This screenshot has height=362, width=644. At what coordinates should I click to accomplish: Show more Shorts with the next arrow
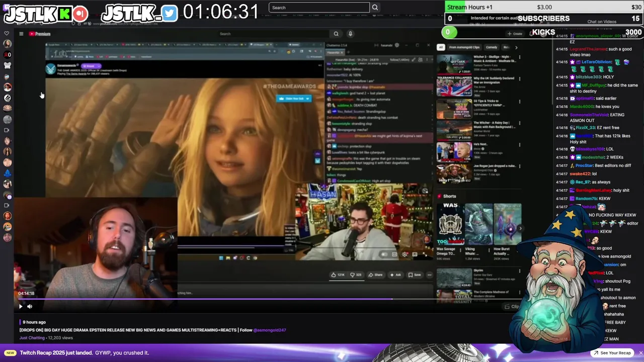[520, 228]
